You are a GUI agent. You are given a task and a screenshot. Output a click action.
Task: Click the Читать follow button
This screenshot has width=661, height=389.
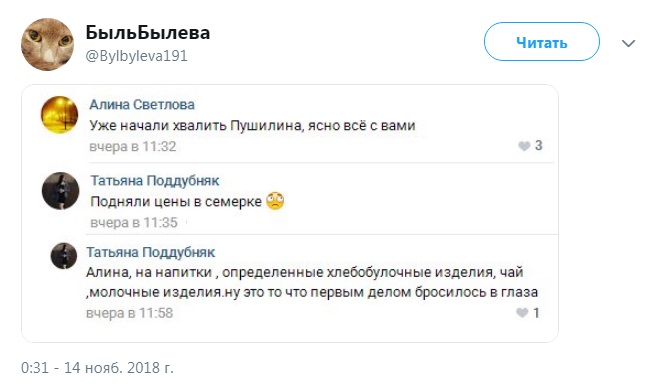[542, 42]
